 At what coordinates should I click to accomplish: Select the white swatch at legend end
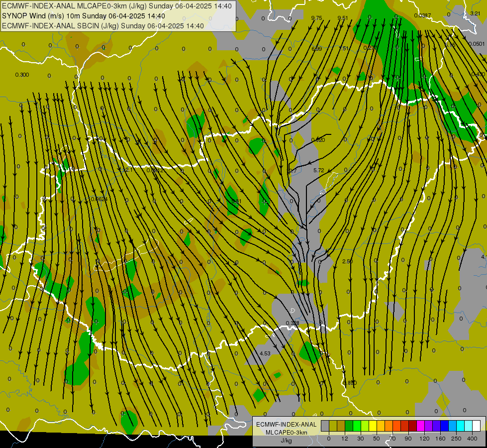[477, 426]
